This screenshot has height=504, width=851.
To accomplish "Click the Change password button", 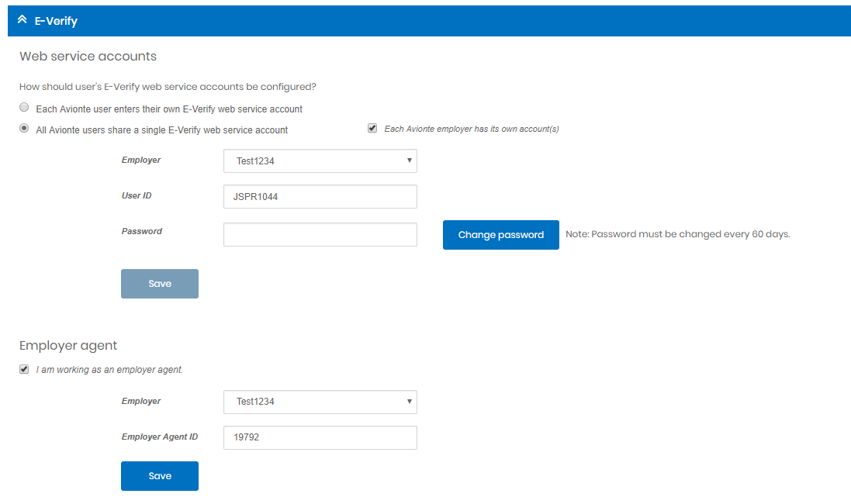I will pos(501,235).
